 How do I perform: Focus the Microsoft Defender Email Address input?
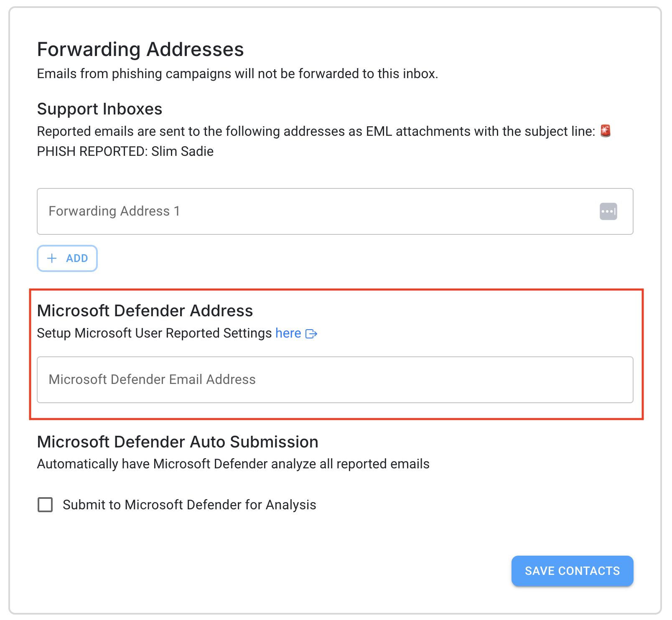[251, 379]
